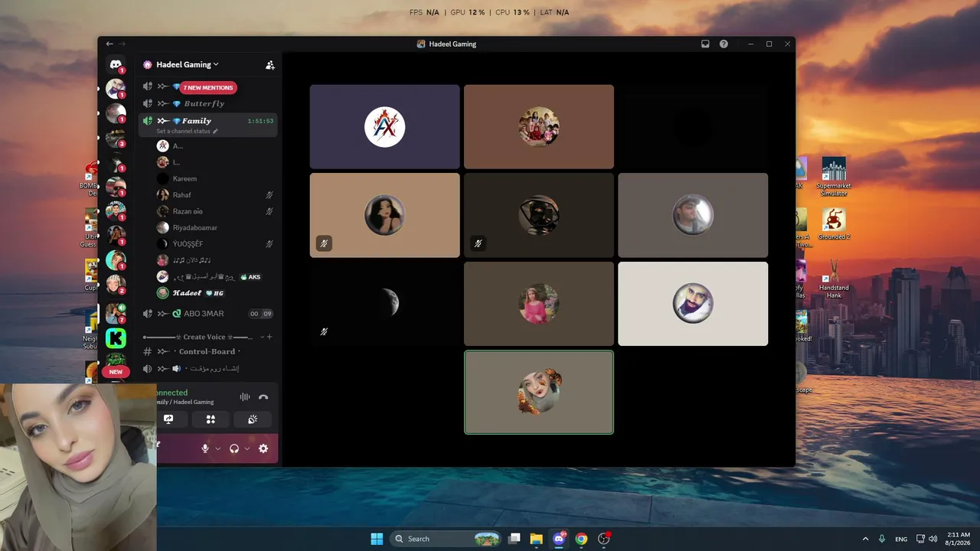The image size is (980, 551).
Task: Share your screen in voice
Action: 168,419
